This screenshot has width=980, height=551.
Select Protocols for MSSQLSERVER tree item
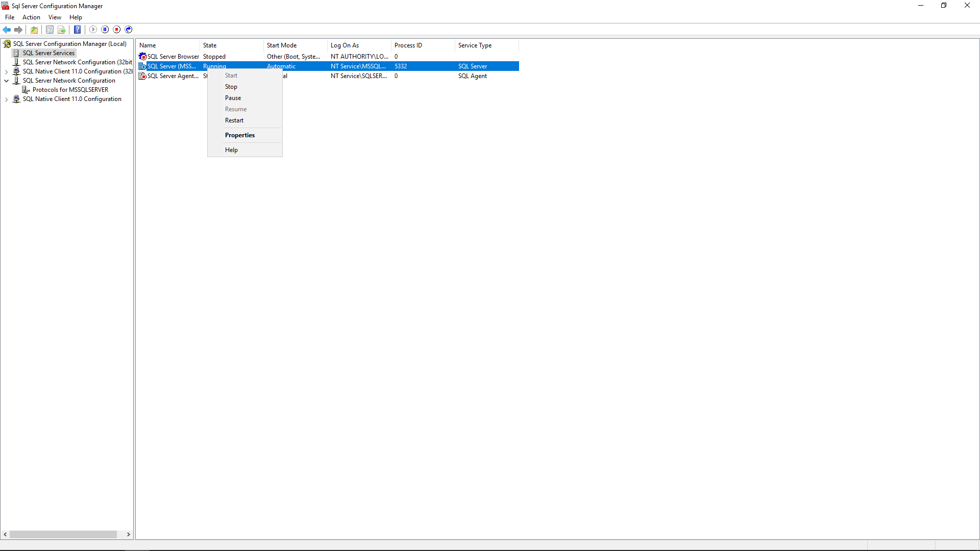pos(70,90)
